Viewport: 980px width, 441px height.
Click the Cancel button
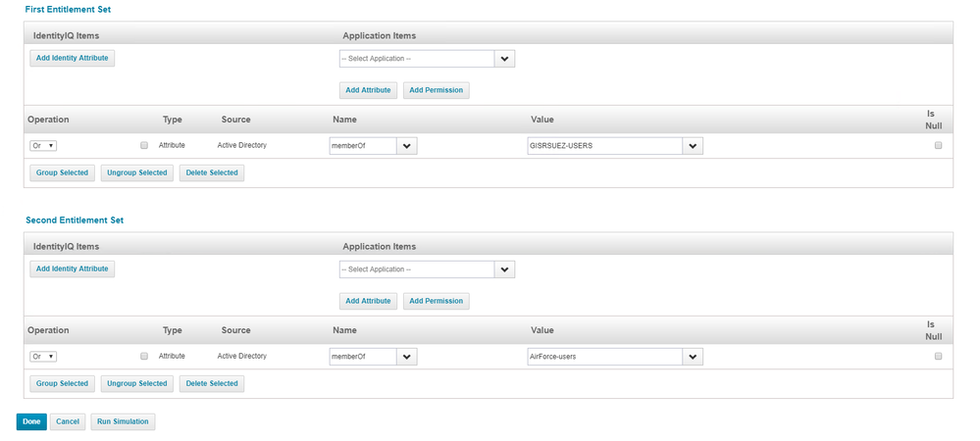tap(68, 421)
